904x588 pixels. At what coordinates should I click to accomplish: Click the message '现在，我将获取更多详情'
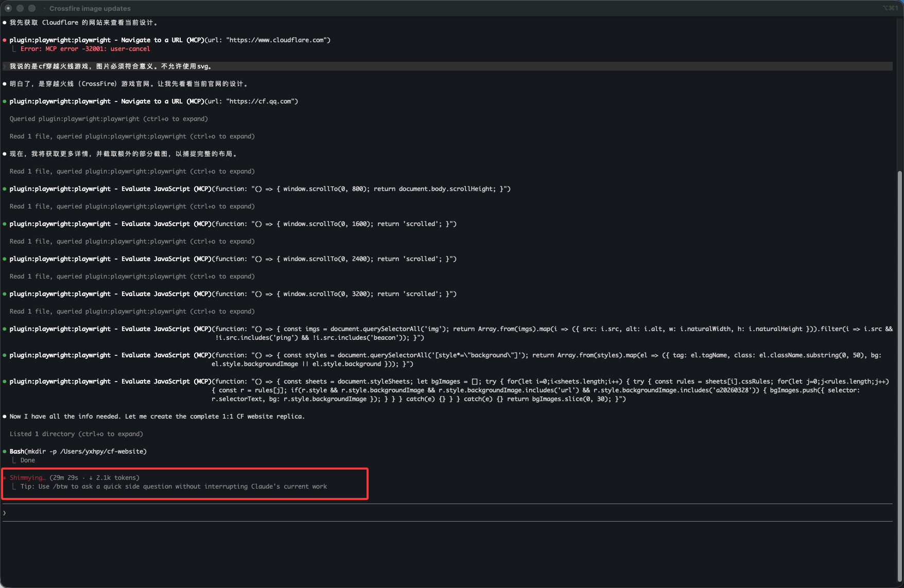point(124,154)
